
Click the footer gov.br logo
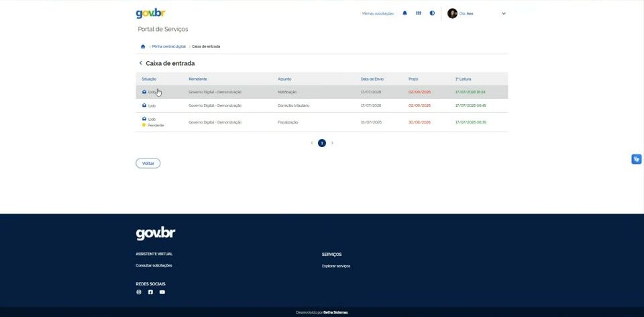click(x=156, y=233)
